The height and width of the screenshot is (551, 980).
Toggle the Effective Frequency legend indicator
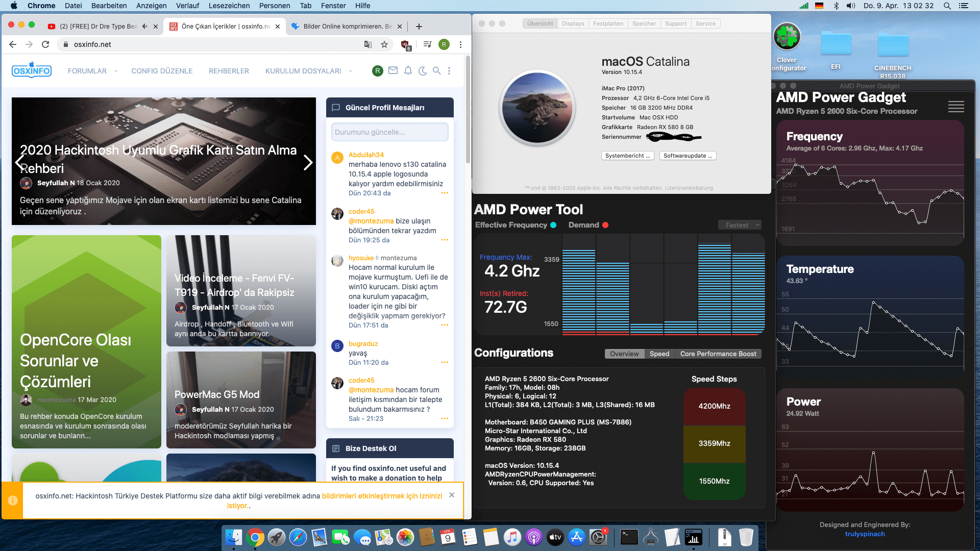(x=553, y=225)
